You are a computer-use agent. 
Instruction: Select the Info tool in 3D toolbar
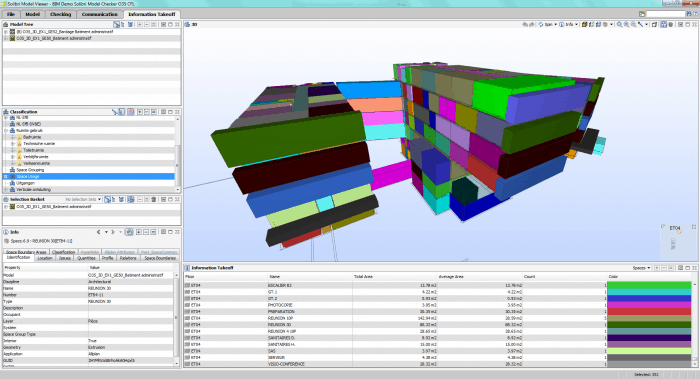562,25
